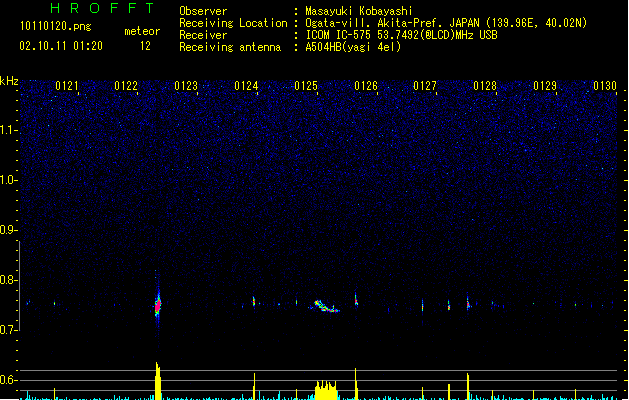Click the Receiving antenna label
The height and width of the screenshot is (400, 629).
coord(230,47)
